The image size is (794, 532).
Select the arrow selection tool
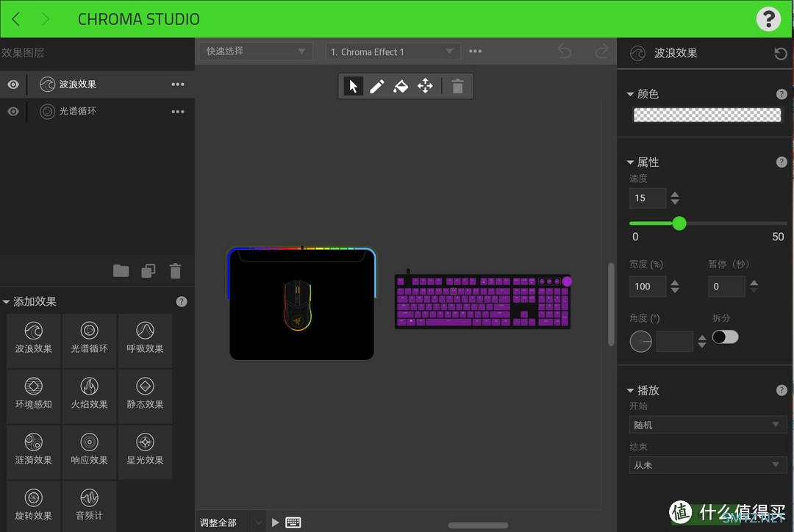(353, 86)
